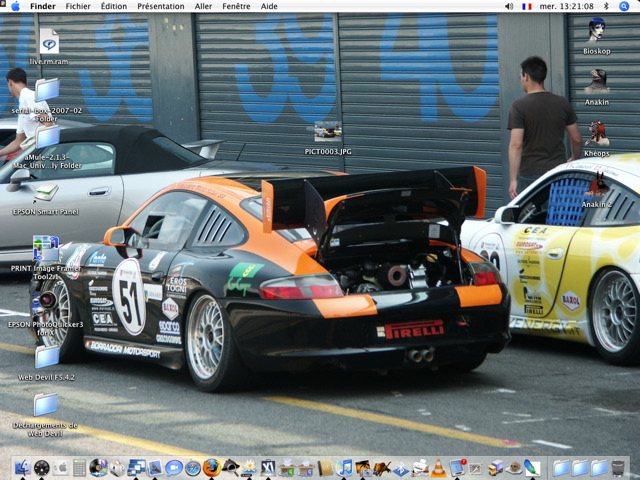The height and width of the screenshot is (480, 640).
Task: Select the Kheops volume icon
Action: coord(596,133)
